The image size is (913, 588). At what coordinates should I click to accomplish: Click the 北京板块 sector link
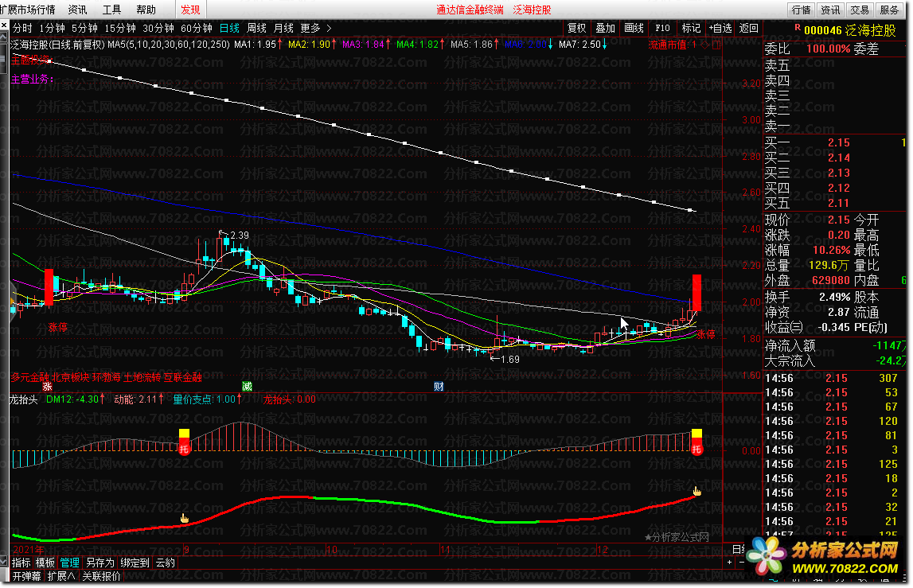[71, 377]
